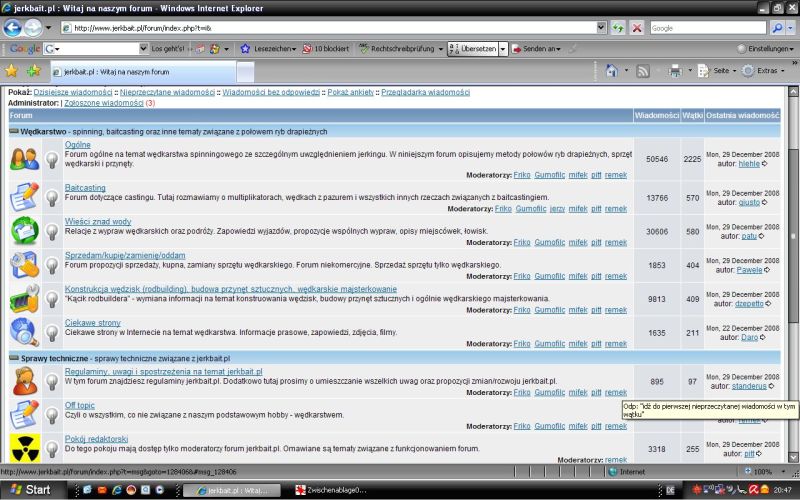Screen dimensions: 800x500
Task: Open the Baitcasting forum link
Action: 85,187
